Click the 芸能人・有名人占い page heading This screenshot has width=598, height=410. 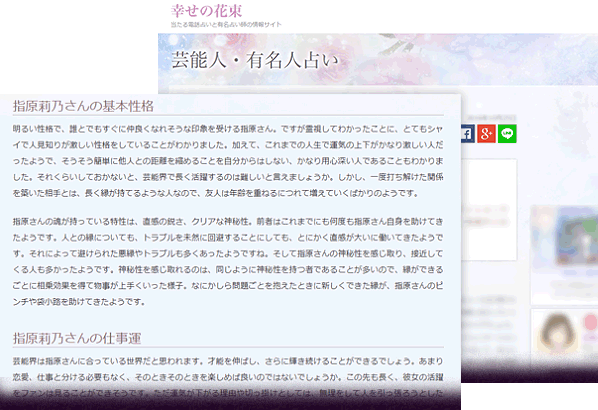point(255,60)
